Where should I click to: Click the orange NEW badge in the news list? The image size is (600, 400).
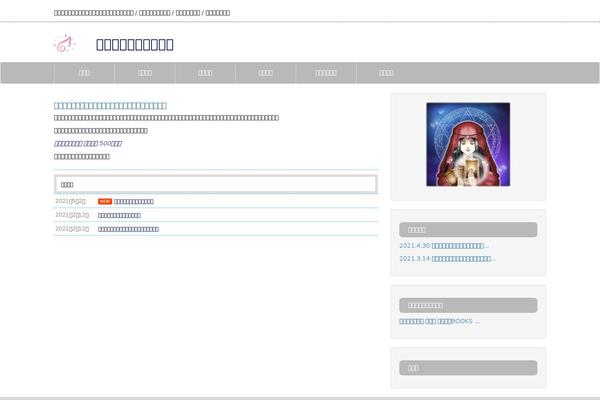click(105, 201)
